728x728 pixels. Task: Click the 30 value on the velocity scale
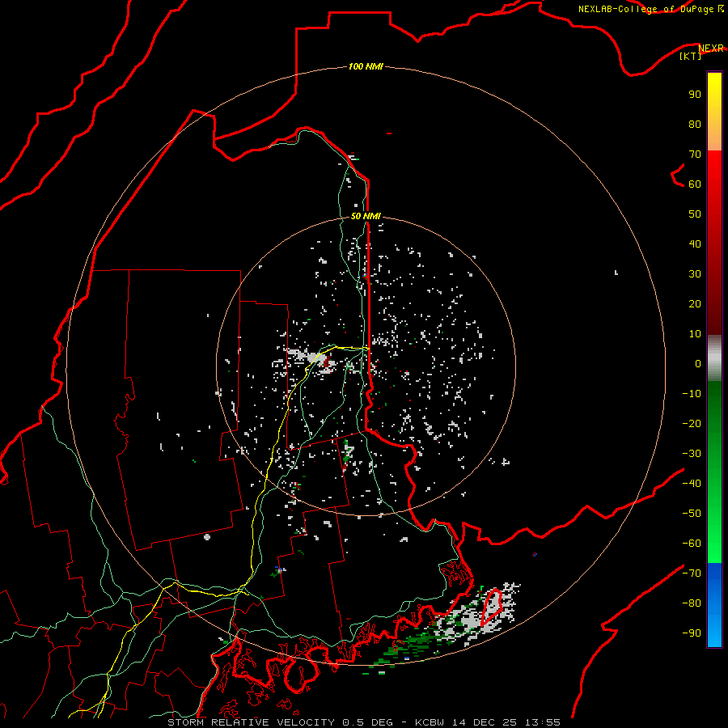coord(695,274)
